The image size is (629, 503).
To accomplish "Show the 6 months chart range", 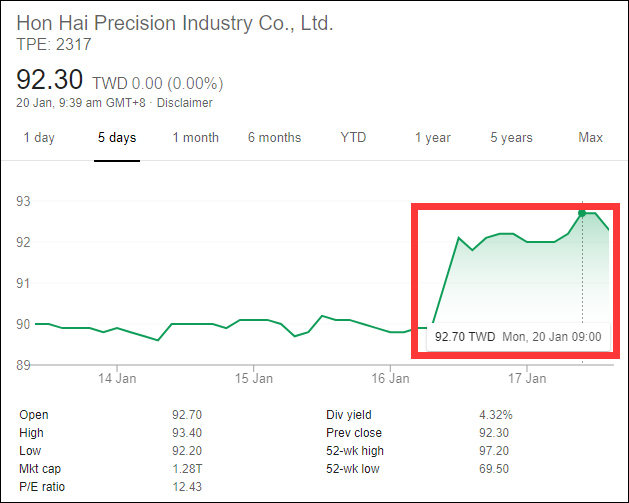I will coord(274,138).
